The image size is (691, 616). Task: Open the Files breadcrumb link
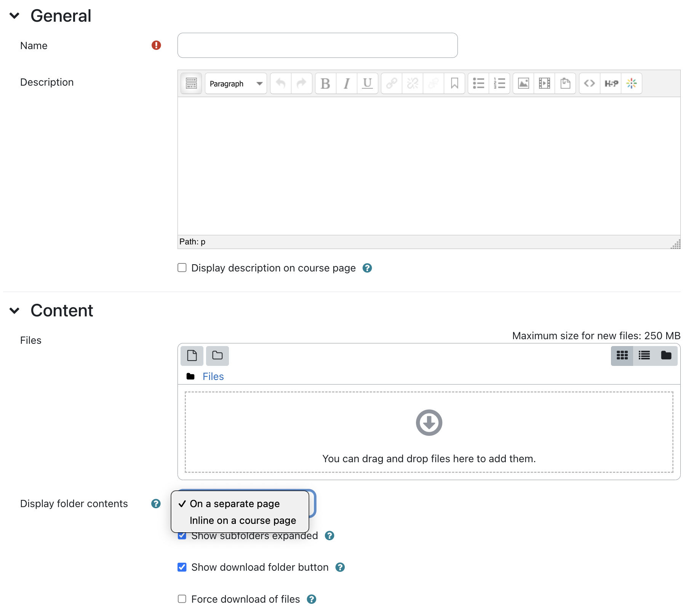(x=213, y=377)
